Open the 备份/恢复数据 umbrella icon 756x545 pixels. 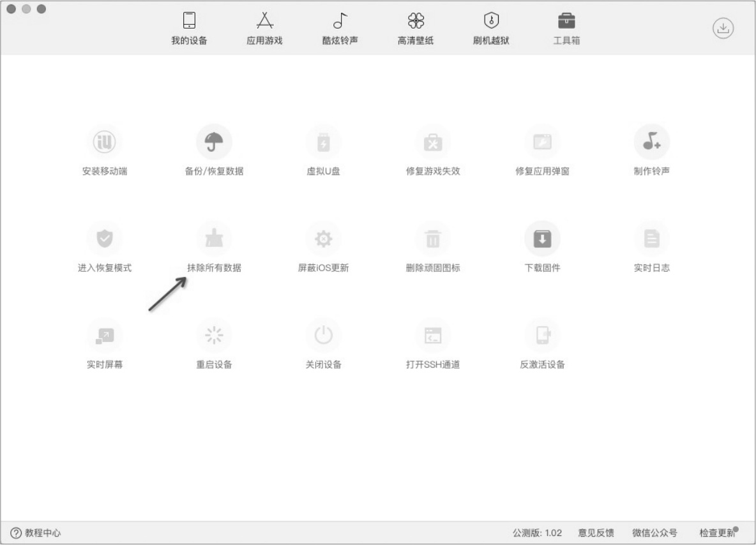[214, 142]
